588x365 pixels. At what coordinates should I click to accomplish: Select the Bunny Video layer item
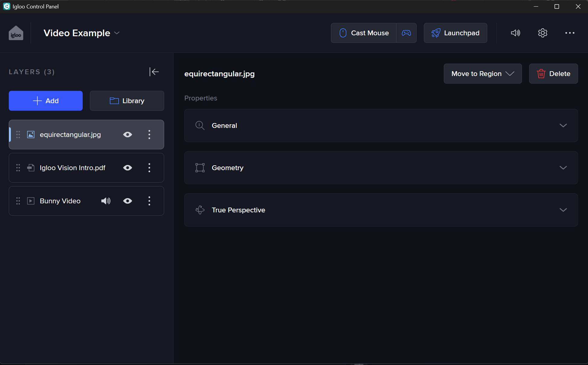pos(60,201)
